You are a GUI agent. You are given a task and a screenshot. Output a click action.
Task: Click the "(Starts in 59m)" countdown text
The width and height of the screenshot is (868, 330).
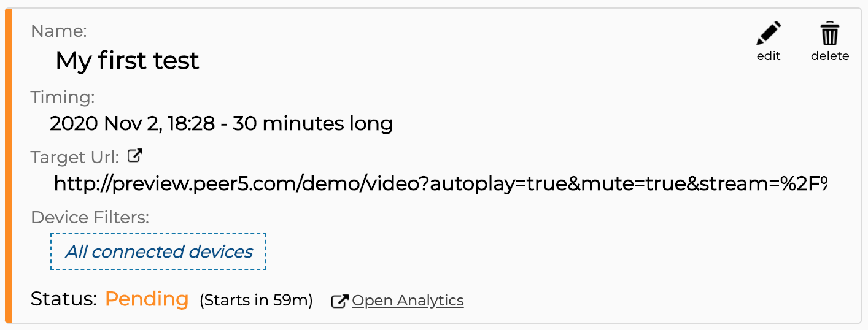click(256, 301)
